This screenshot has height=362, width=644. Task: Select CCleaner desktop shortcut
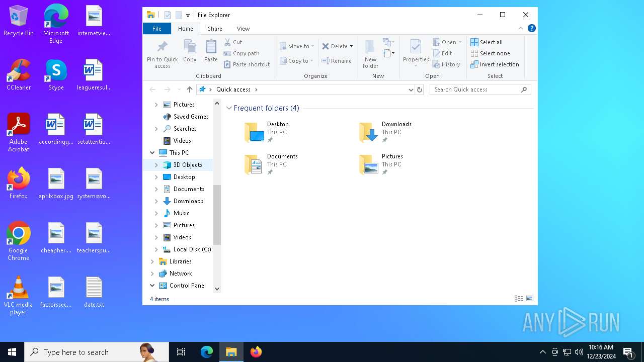pos(19,75)
